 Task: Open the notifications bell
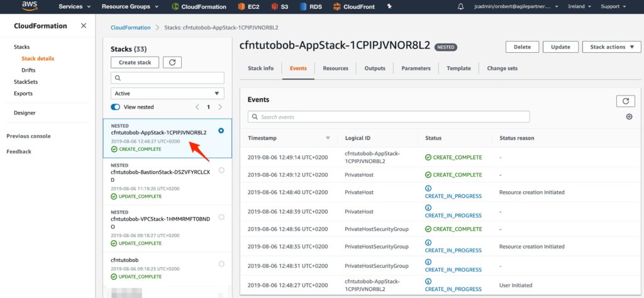460,6
